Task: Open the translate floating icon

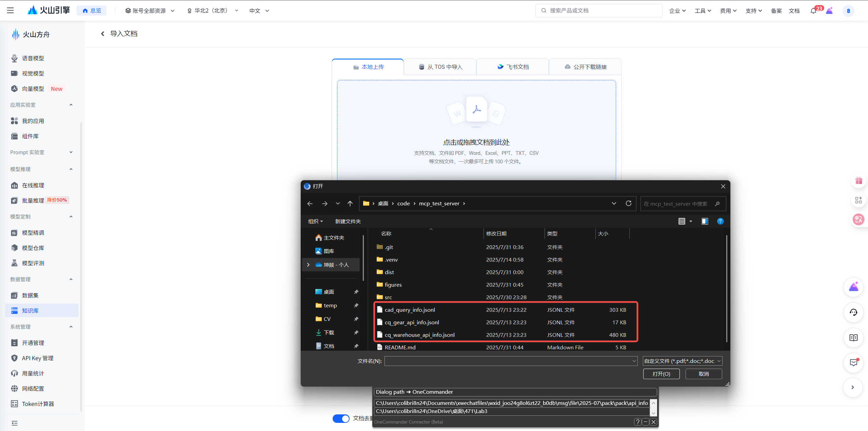Action: [859, 219]
